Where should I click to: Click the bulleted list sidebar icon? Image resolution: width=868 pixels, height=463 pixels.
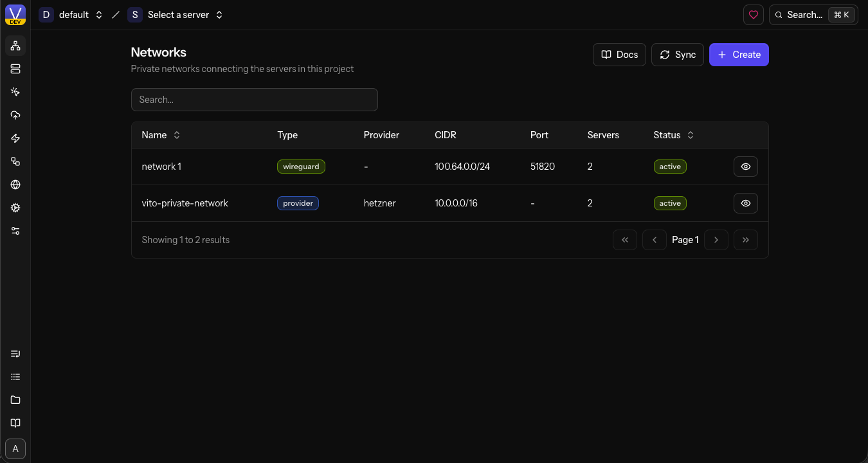[x=15, y=377]
